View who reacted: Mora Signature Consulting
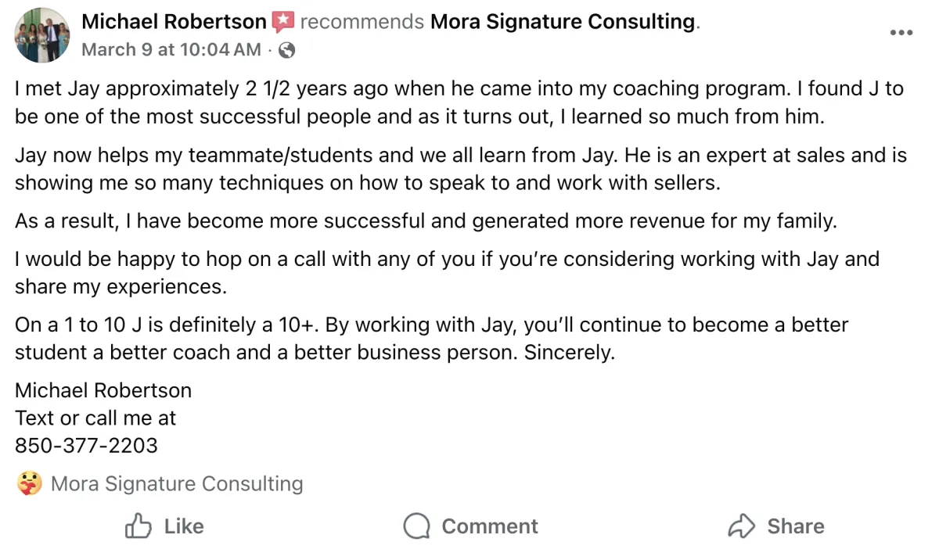 [x=177, y=484]
